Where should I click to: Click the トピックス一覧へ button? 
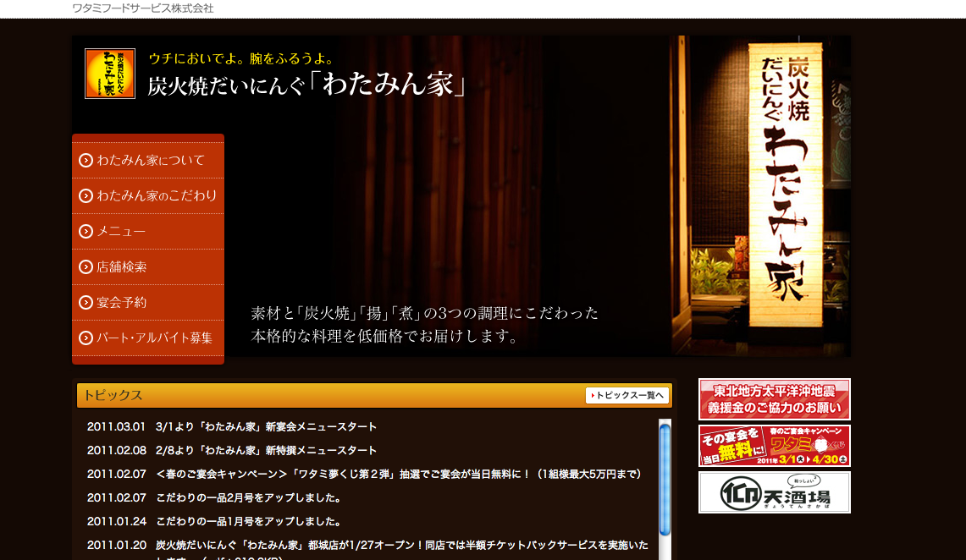click(x=627, y=396)
